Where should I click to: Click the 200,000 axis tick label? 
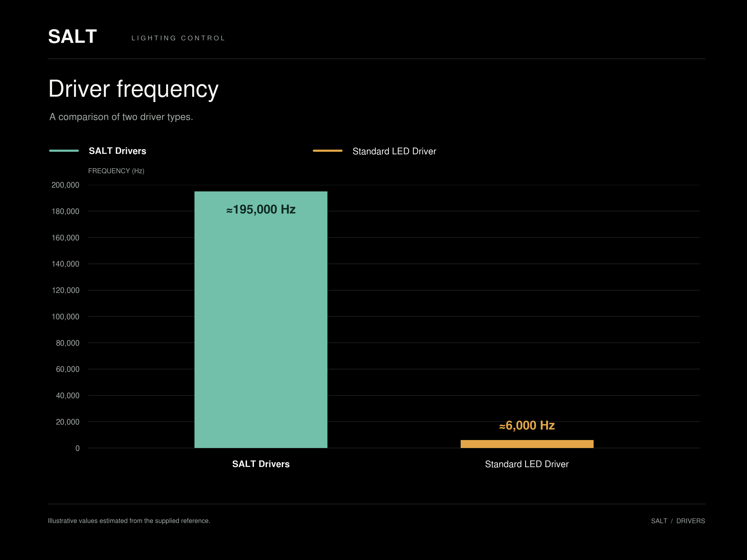65,185
